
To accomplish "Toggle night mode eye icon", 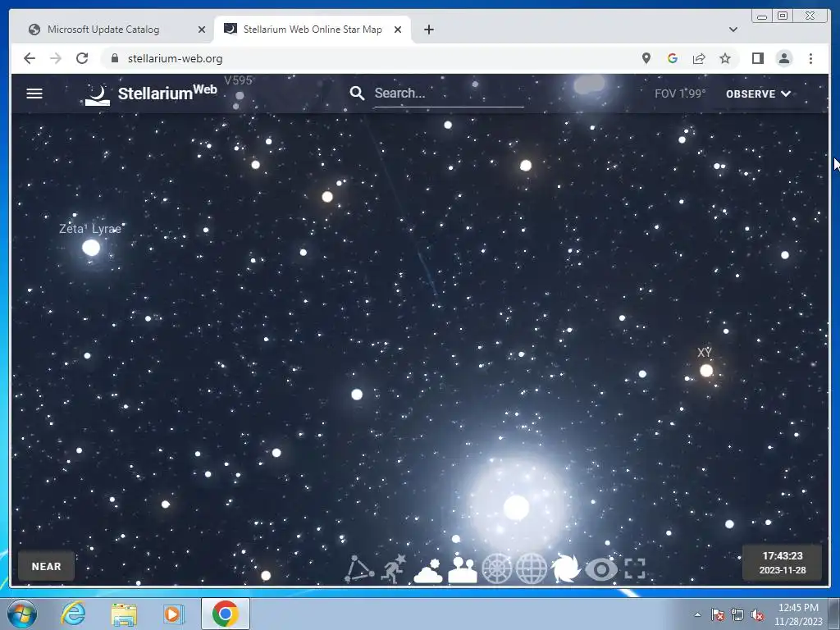I will pos(600,569).
